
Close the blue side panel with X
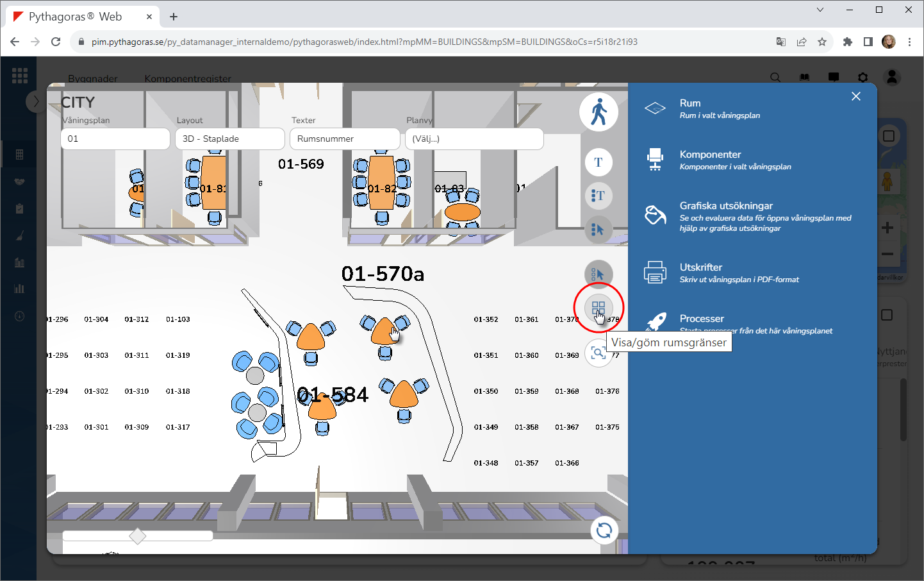(x=856, y=96)
